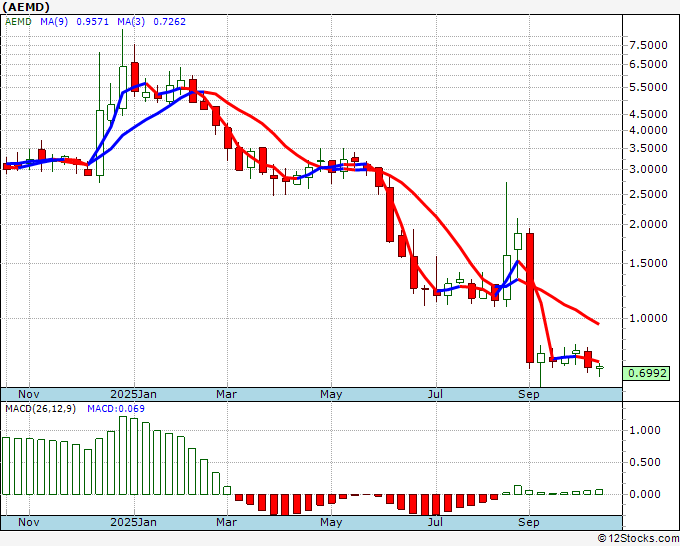Click Nov on the MACD time axis
680x546 pixels.
pos(29,522)
